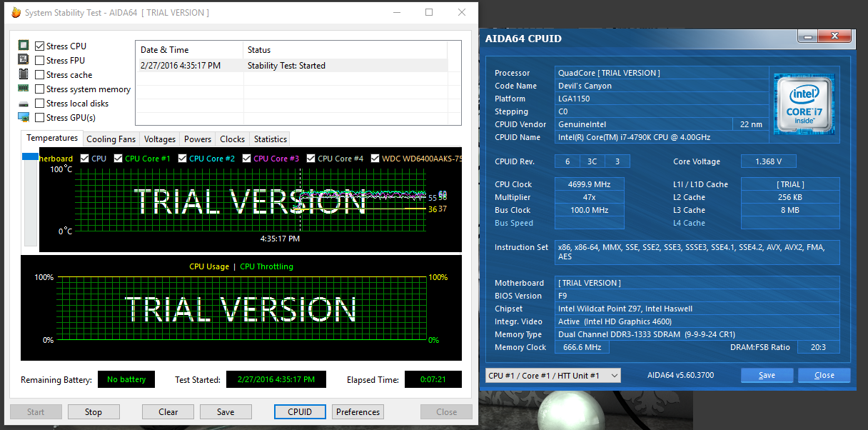Click the L4 Cache link label
This screenshot has width=868, height=430.
pyautogui.click(x=689, y=223)
